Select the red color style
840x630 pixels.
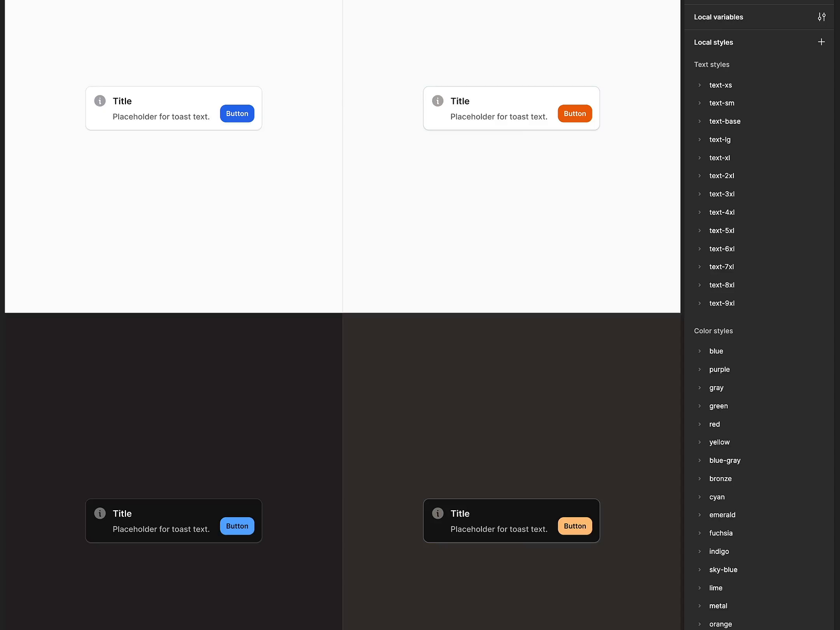click(x=714, y=424)
